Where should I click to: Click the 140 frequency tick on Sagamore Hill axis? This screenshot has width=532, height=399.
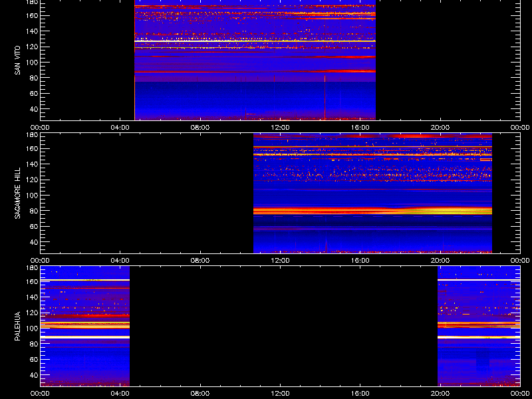pyautogui.click(x=32, y=164)
